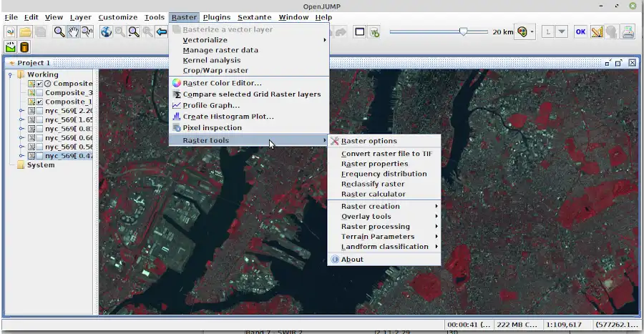Click the sigma icon for Compare Grid Raster layers
This screenshot has width=644, height=334.
[177, 94]
